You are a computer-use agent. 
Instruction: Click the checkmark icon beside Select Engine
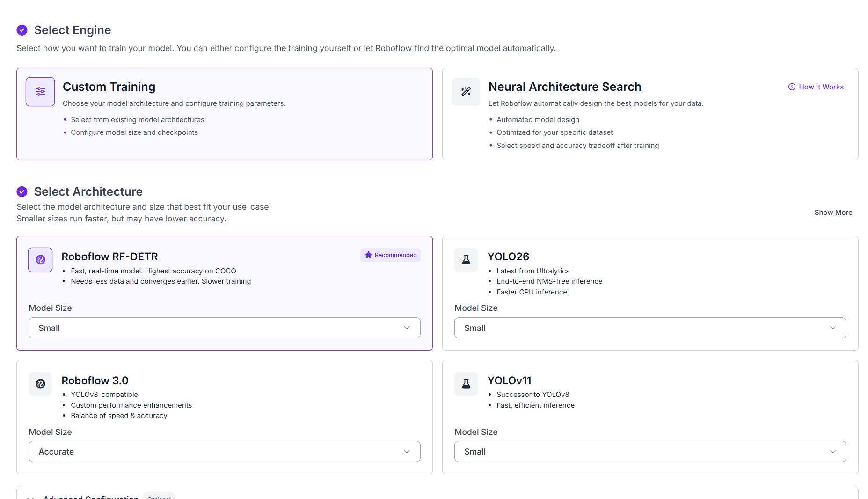tap(22, 30)
